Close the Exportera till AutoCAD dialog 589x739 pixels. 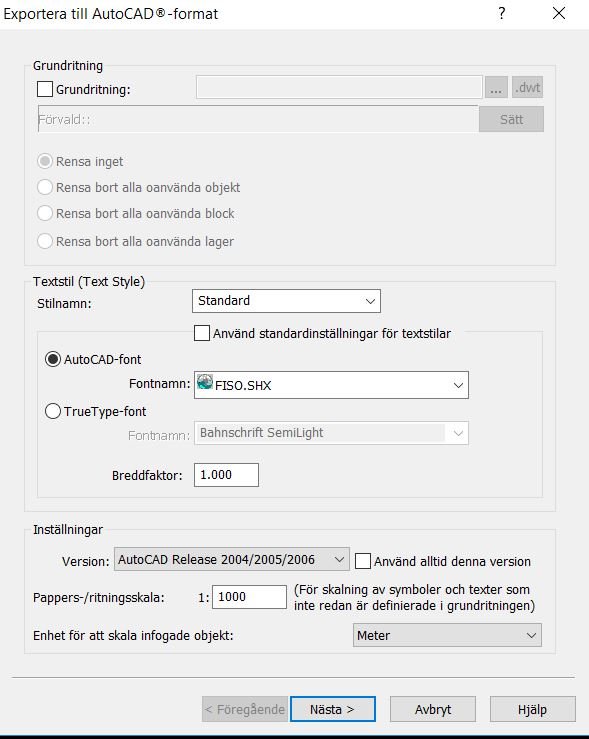pyautogui.click(x=559, y=13)
